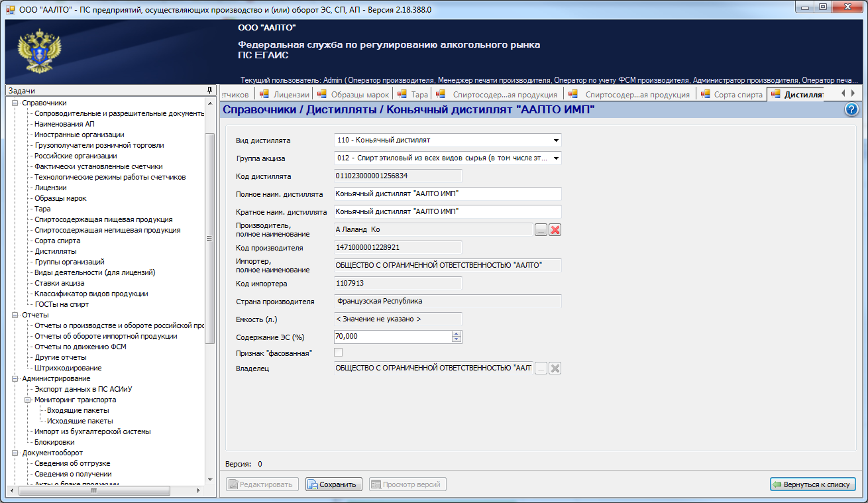Screen dimensions: 868x503
Task: Click the app icon in title bar
Action: point(9,9)
